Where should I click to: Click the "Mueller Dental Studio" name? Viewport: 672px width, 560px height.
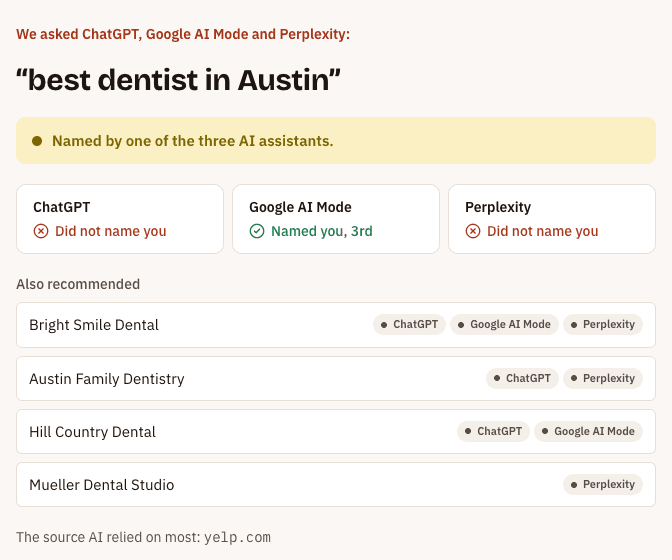102,485
